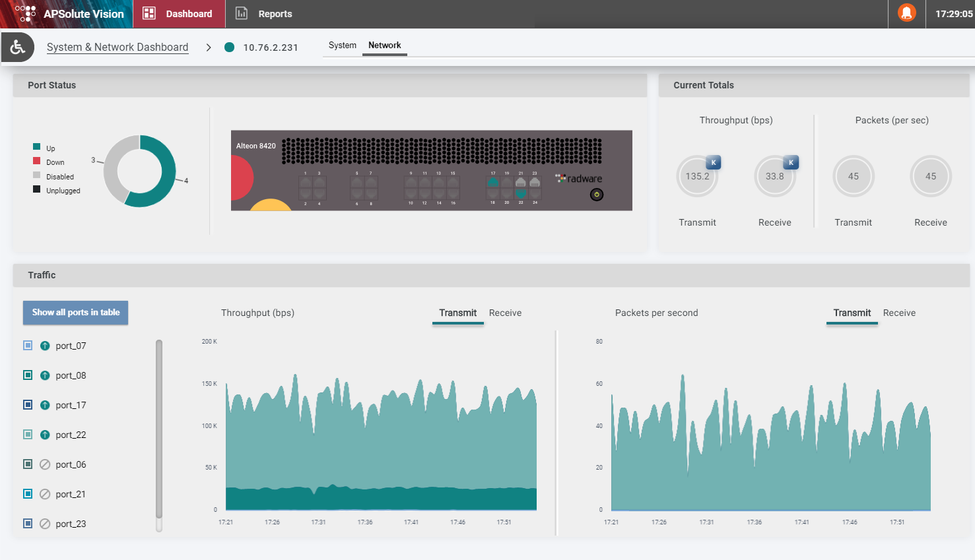Screen dimensions: 975x560
Task: Click the port_17 up-arrow status icon
Action: click(45, 405)
